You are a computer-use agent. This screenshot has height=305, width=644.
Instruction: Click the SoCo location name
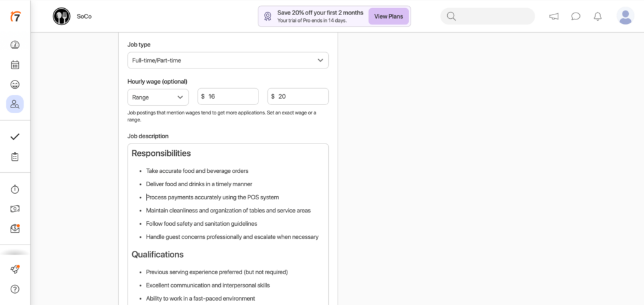[x=84, y=17]
